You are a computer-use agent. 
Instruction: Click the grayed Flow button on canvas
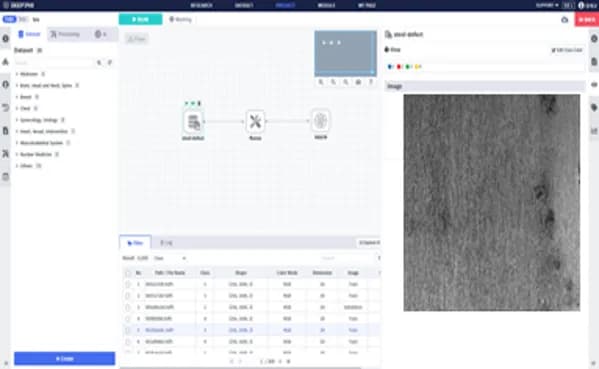(136, 39)
